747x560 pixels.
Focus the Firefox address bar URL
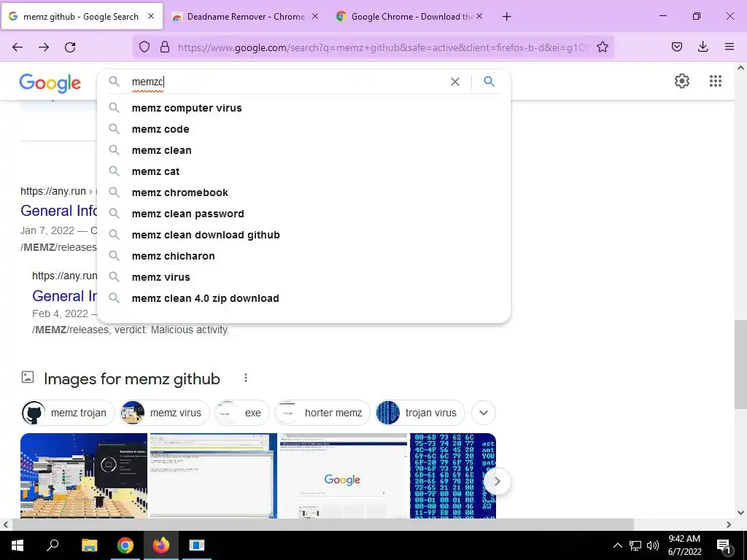click(x=383, y=47)
